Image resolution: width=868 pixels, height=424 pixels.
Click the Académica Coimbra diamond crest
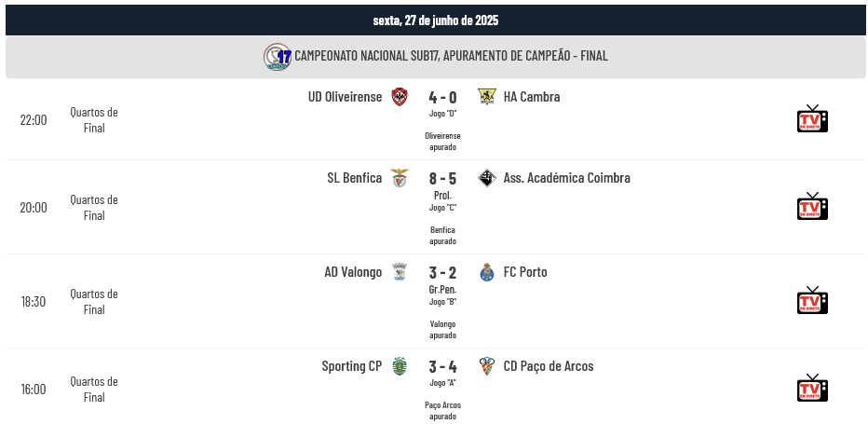(486, 178)
